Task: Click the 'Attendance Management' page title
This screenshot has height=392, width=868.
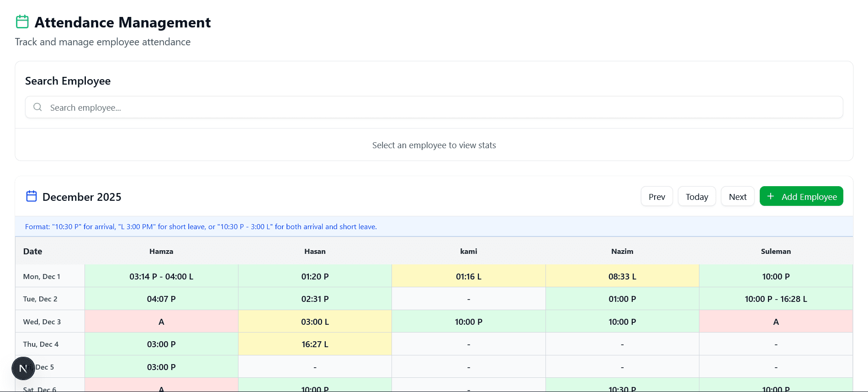Action: pyautogui.click(x=122, y=22)
